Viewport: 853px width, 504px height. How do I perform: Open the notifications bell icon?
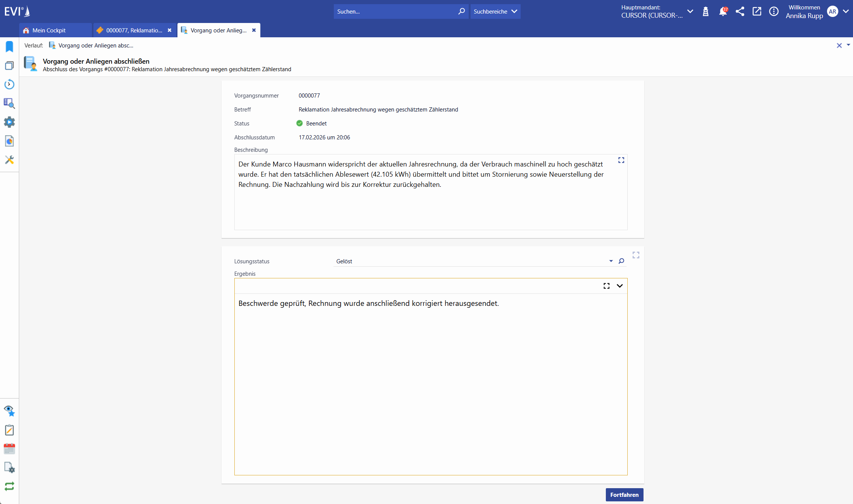723,12
